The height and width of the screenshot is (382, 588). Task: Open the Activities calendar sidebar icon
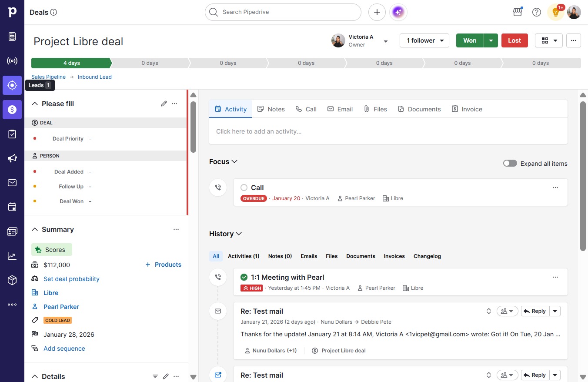[x=12, y=207]
